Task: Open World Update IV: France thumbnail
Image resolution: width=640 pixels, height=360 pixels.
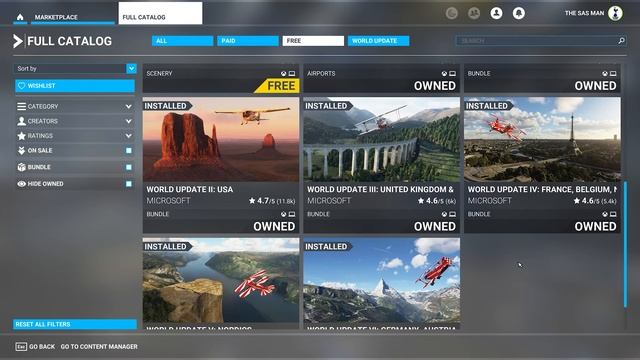Action: pos(542,139)
